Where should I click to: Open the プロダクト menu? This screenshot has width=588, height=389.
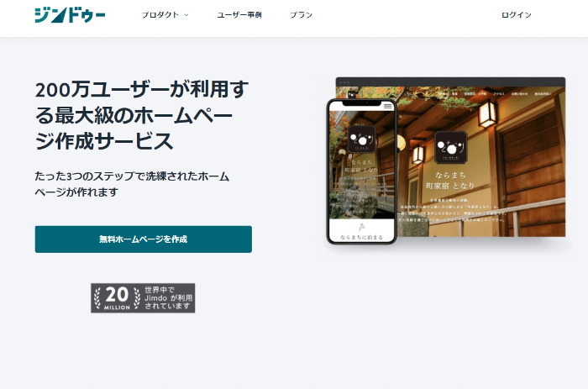coord(160,15)
